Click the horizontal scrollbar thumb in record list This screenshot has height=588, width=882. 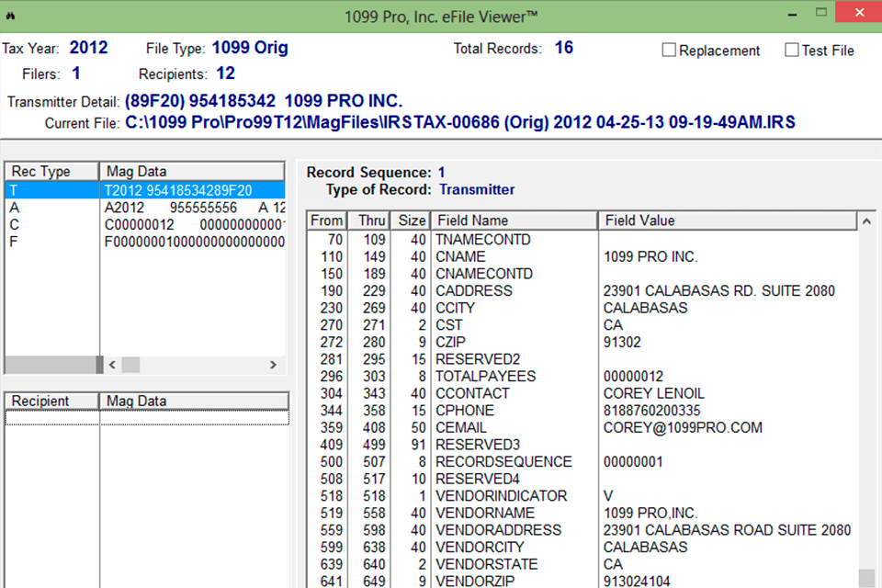pyautogui.click(x=130, y=365)
